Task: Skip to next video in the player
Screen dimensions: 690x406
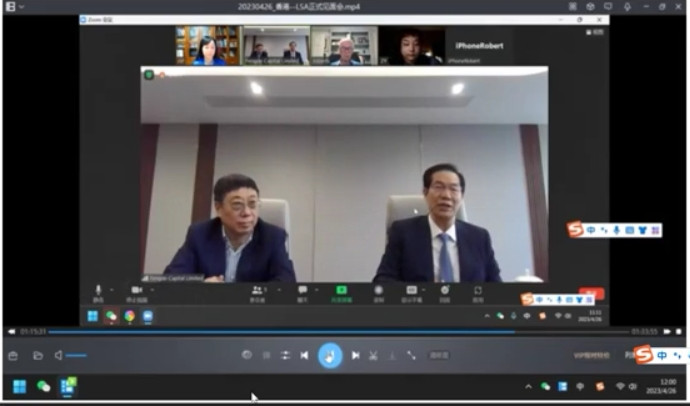Action: [356, 355]
